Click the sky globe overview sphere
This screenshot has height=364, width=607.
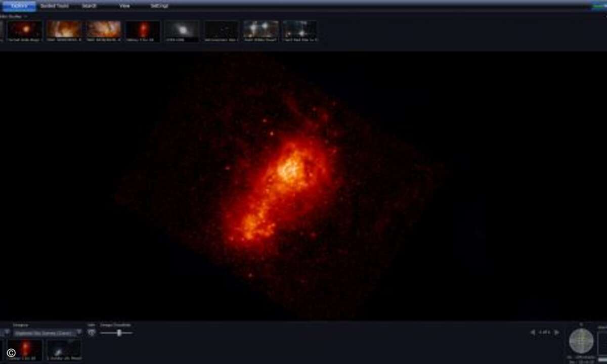[x=581, y=340]
